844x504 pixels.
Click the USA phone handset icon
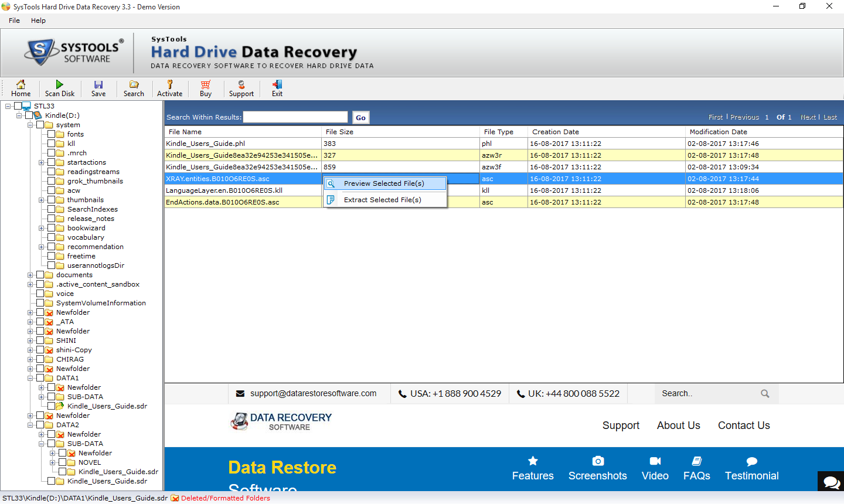pos(403,394)
